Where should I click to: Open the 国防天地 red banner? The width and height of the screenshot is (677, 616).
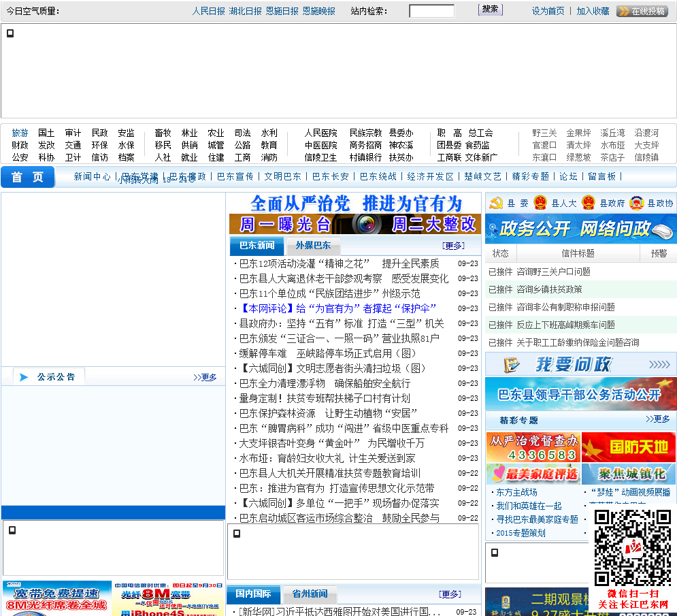click(x=629, y=447)
